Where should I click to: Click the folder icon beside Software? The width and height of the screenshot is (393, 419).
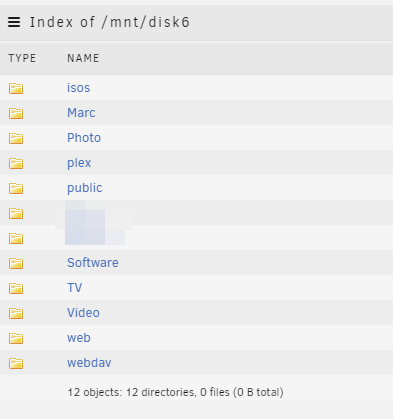[x=16, y=263]
